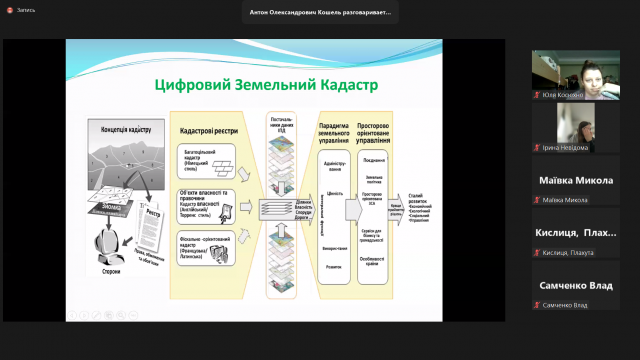Click the 'Просторово орієнтоване управління' heading

pos(373,133)
